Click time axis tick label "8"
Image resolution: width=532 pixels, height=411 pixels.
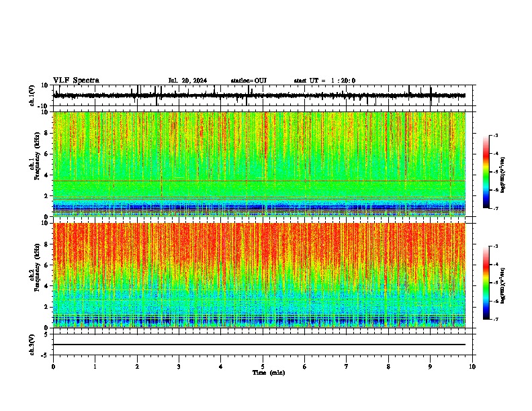(x=388, y=367)
